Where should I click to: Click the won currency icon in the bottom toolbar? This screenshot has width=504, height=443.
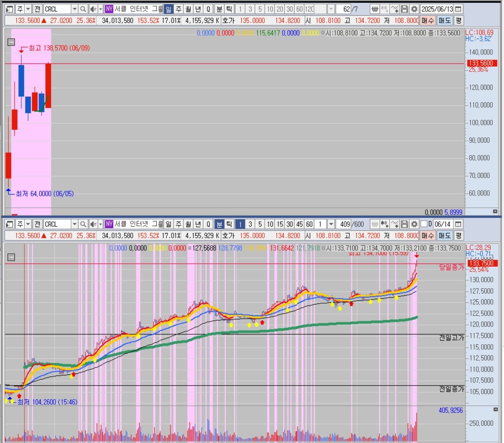375,224
